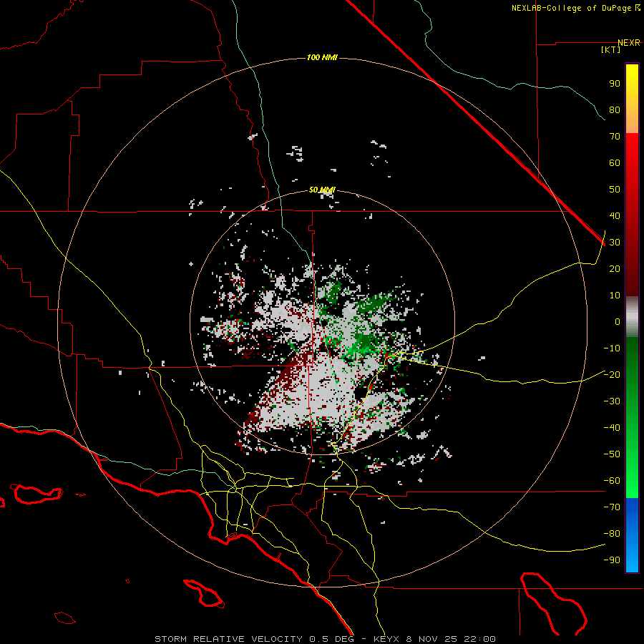The height and width of the screenshot is (644, 644).
Task: Click the 90 value on velocity scale
Action: pos(615,84)
